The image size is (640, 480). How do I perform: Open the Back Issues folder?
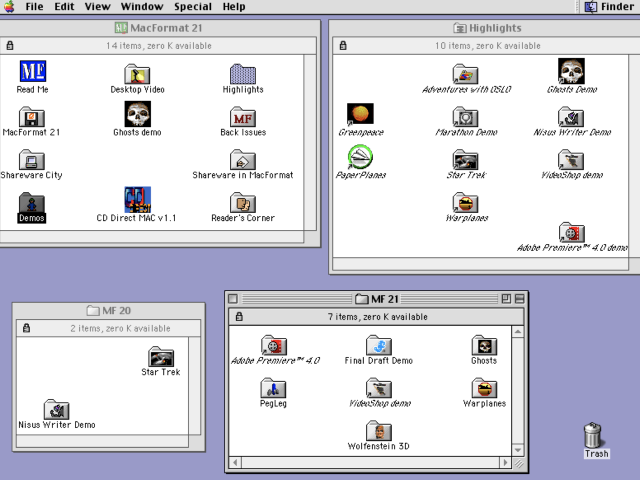pos(243,117)
